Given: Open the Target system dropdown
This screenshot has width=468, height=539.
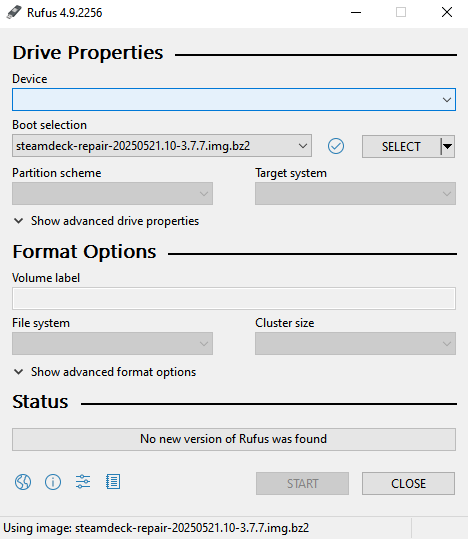Looking at the screenshot, I should (355, 194).
